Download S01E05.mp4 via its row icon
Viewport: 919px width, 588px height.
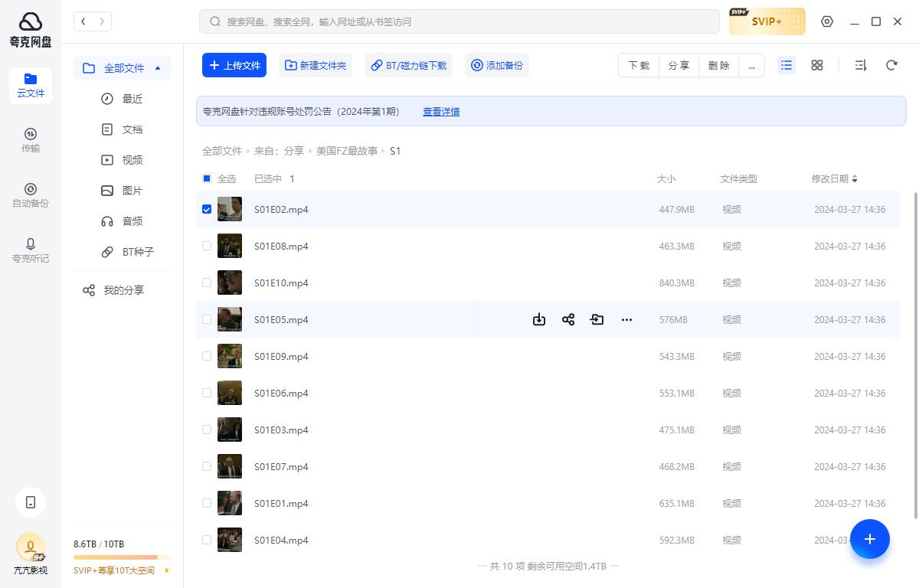click(539, 319)
